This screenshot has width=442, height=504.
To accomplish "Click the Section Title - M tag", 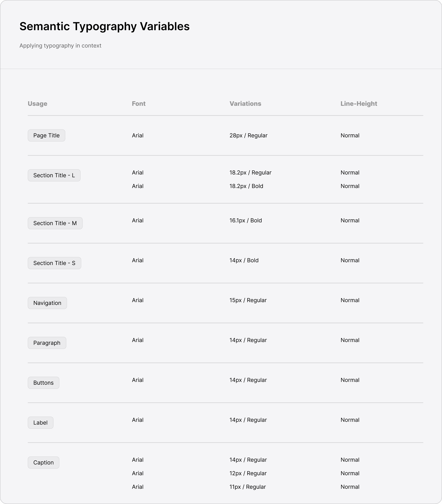I will tap(55, 223).
